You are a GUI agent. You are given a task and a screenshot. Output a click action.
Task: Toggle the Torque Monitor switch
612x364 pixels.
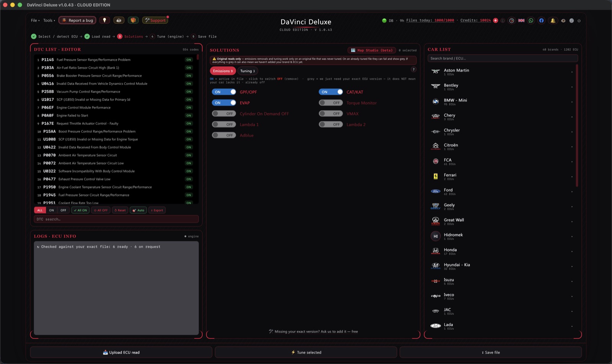pos(331,103)
